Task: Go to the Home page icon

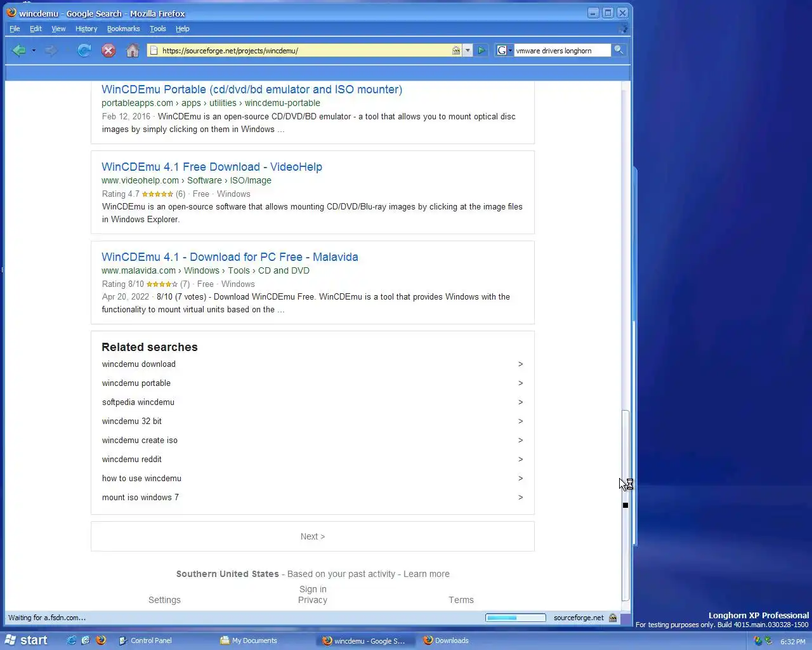Action: (133, 51)
